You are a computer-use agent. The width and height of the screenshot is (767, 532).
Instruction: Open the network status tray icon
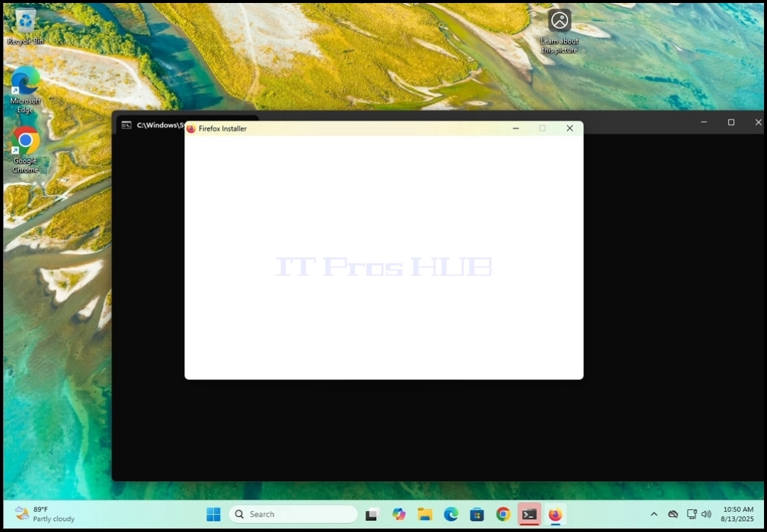tap(692, 514)
